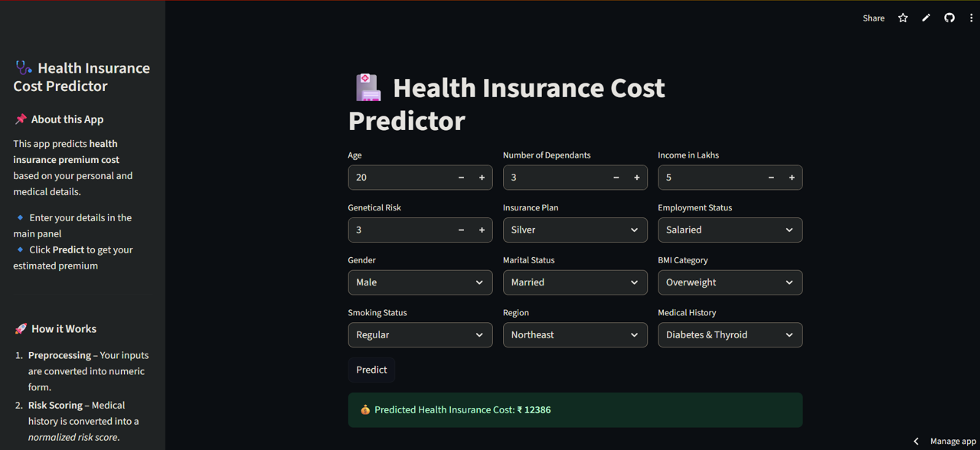The height and width of the screenshot is (450, 980).
Task: Star this app as favorite
Action: pyautogui.click(x=903, y=18)
